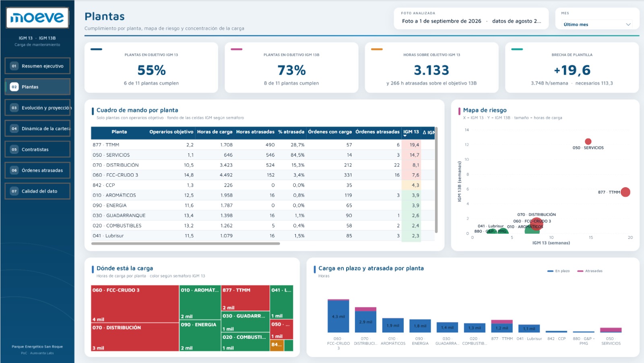The height and width of the screenshot is (363, 644).
Task: Sort by Horas atrasadas column header
Action: coord(255,132)
